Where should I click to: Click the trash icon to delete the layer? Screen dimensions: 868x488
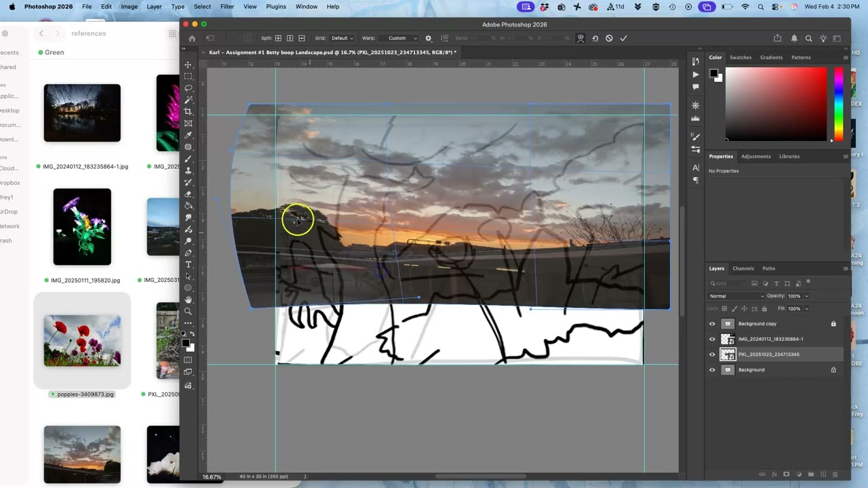click(x=835, y=474)
